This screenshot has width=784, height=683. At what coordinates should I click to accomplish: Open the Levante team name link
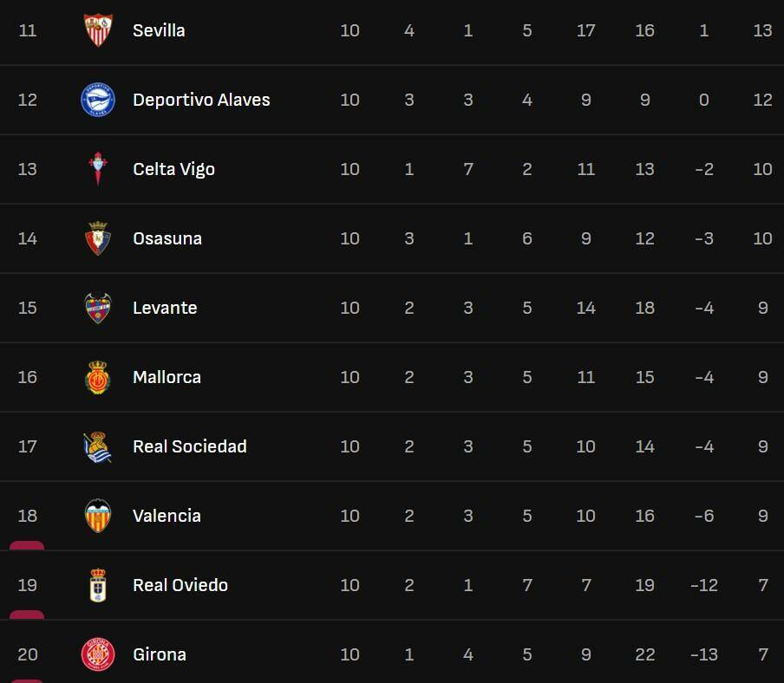tap(165, 308)
